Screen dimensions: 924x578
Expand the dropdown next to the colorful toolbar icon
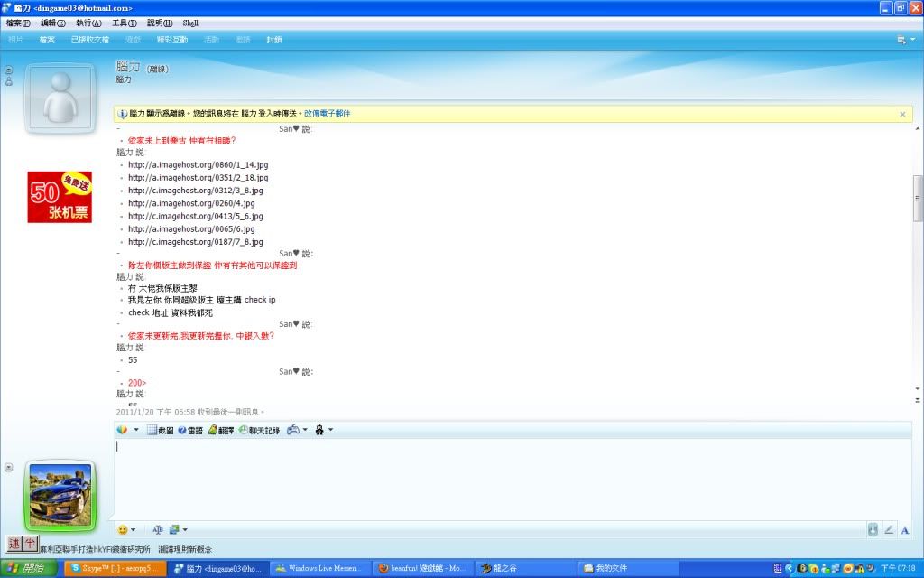point(136,430)
